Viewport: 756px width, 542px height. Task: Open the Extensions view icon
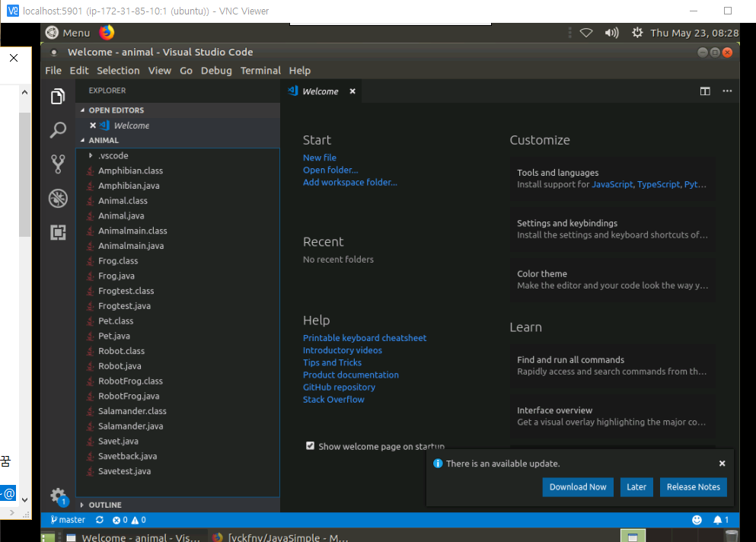click(x=58, y=232)
